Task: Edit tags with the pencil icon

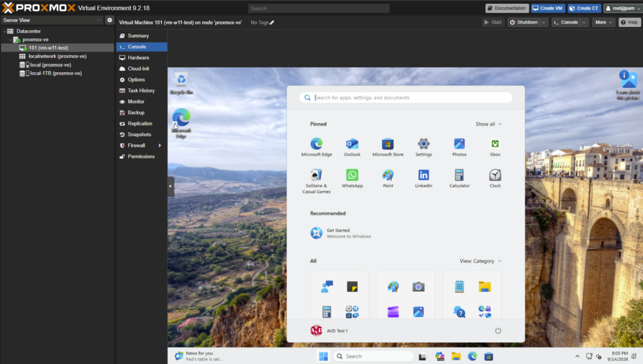Action: pos(272,23)
